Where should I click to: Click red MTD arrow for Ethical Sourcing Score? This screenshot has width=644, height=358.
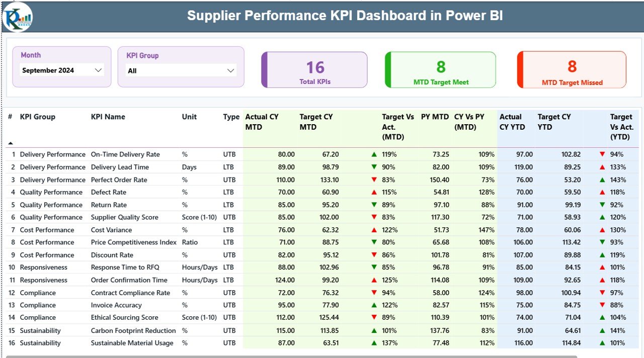click(374, 317)
